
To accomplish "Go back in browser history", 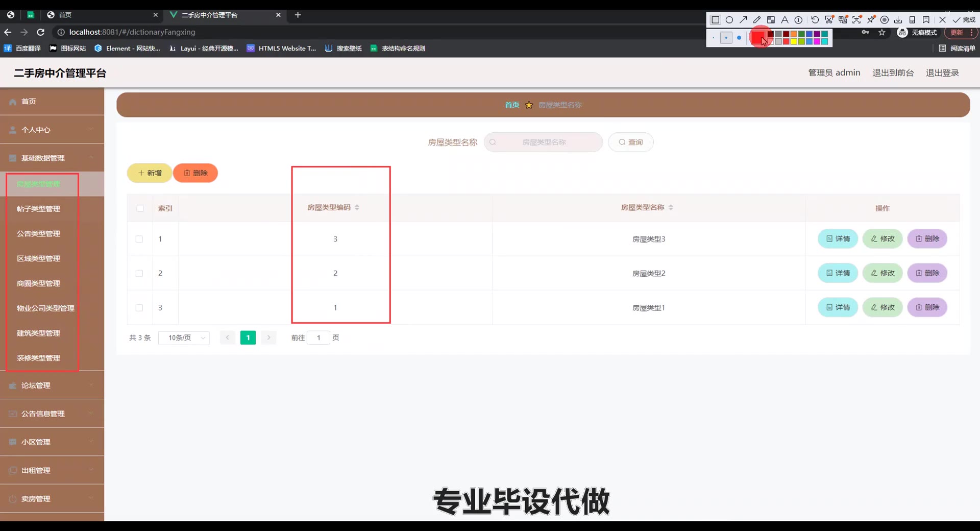I will [8, 32].
